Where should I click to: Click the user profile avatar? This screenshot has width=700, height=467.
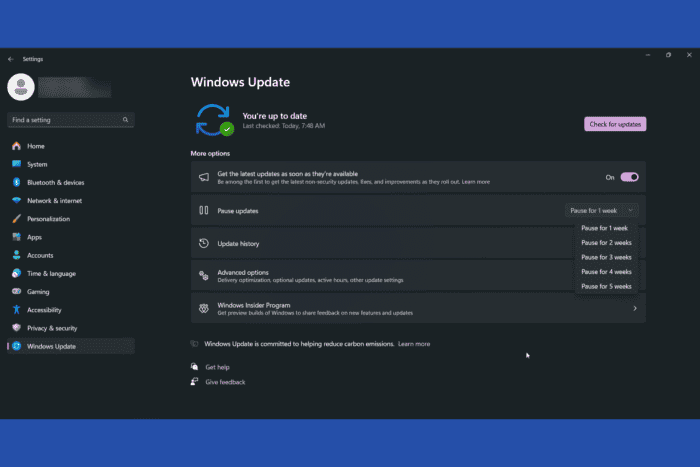[x=21, y=87]
